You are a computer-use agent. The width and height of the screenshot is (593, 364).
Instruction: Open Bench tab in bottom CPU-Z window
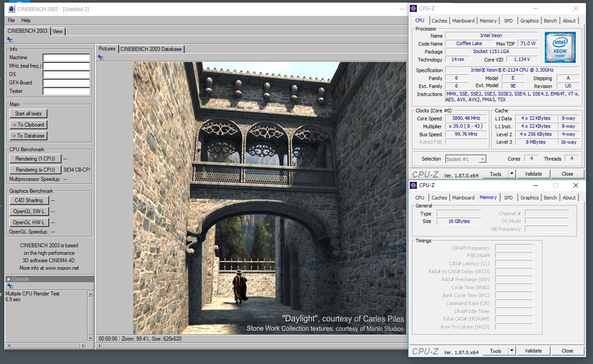(x=551, y=198)
